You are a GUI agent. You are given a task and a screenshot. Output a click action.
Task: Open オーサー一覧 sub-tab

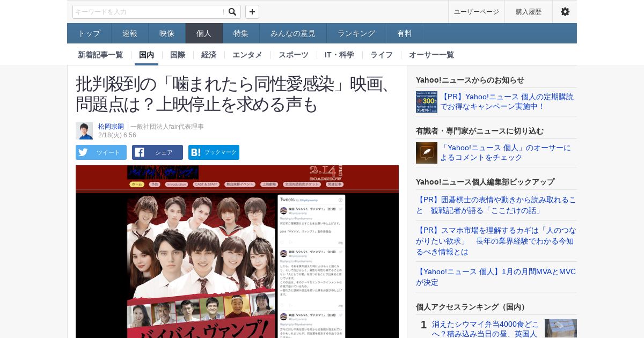[431, 55]
